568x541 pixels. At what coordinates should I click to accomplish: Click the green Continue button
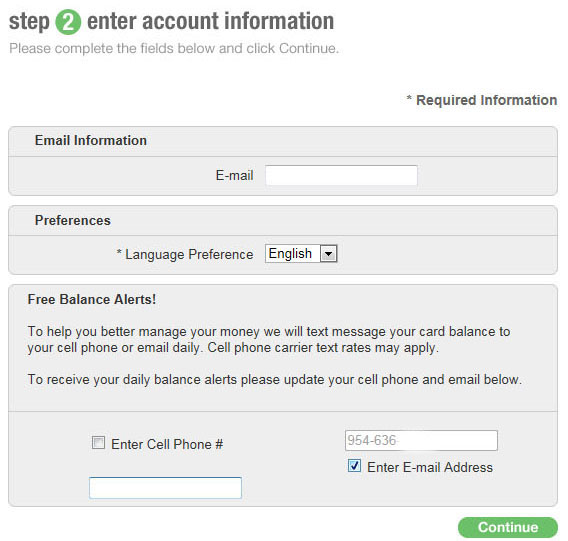click(508, 527)
